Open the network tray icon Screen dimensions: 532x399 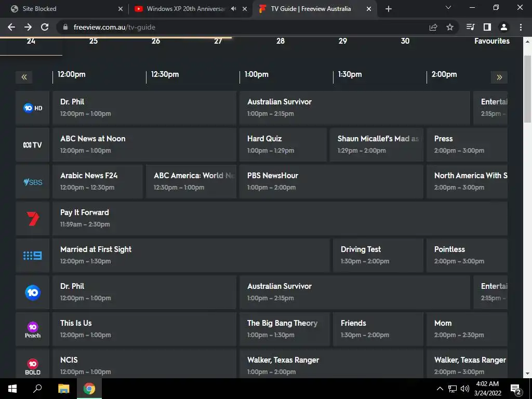pos(453,389)
